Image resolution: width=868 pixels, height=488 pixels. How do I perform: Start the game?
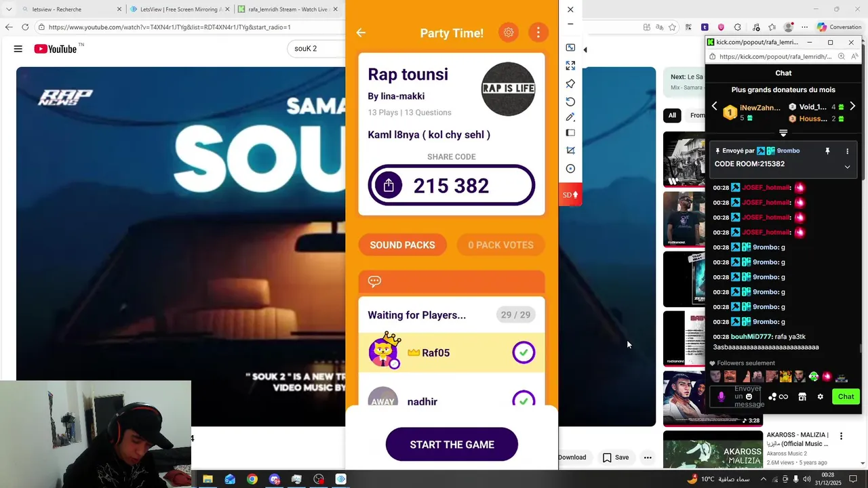pos(452,445)
